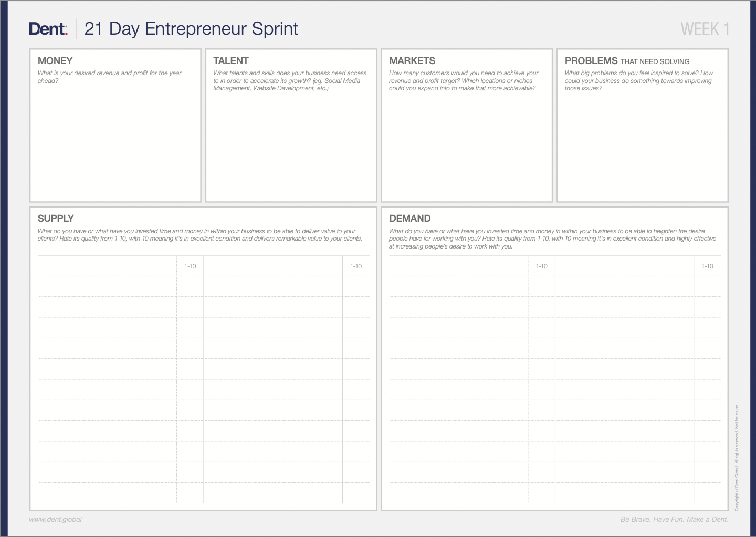
Task: Click the SUPPLY section heading
Action: click(56, 219)
